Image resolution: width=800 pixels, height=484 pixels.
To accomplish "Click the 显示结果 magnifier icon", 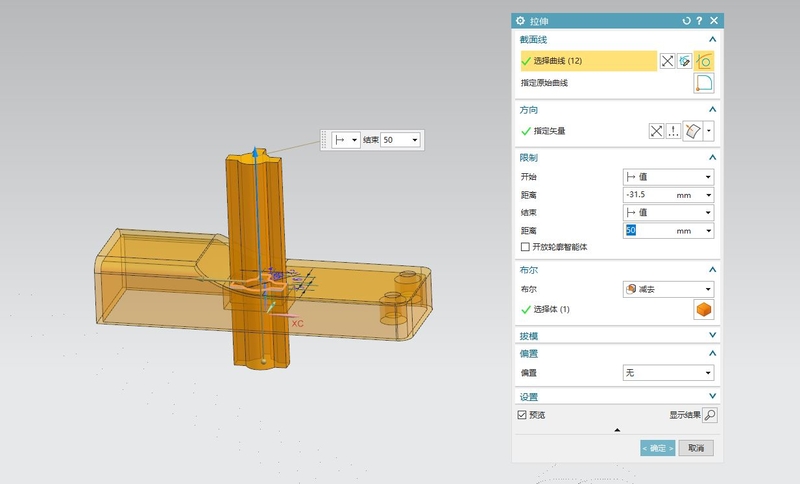I will [x=710, y=415].
